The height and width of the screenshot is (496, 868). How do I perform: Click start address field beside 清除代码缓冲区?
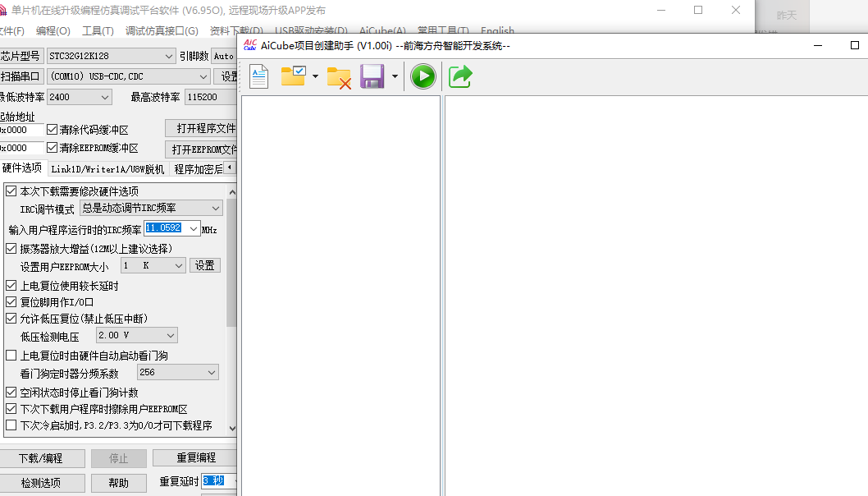(x=21, y=130)
